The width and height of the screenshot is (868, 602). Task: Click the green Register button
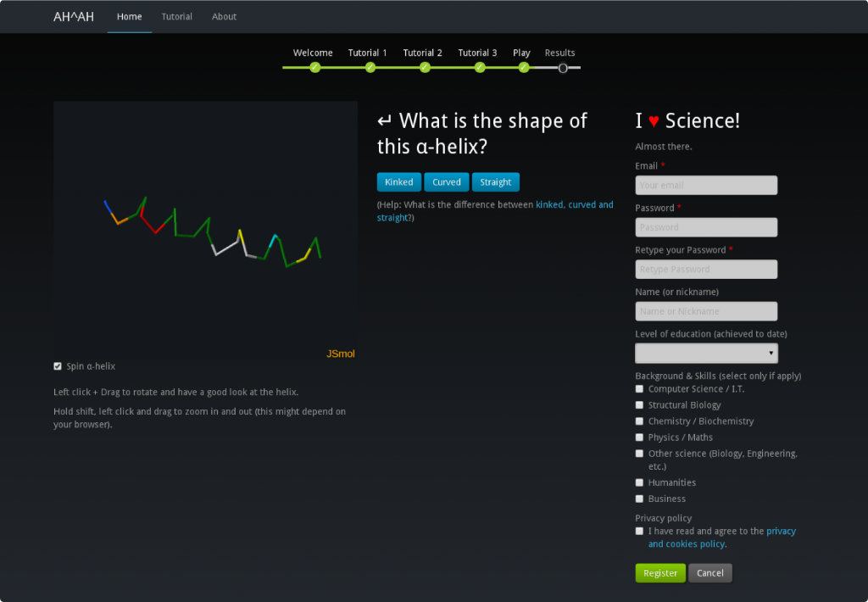[x=659, y=573]
